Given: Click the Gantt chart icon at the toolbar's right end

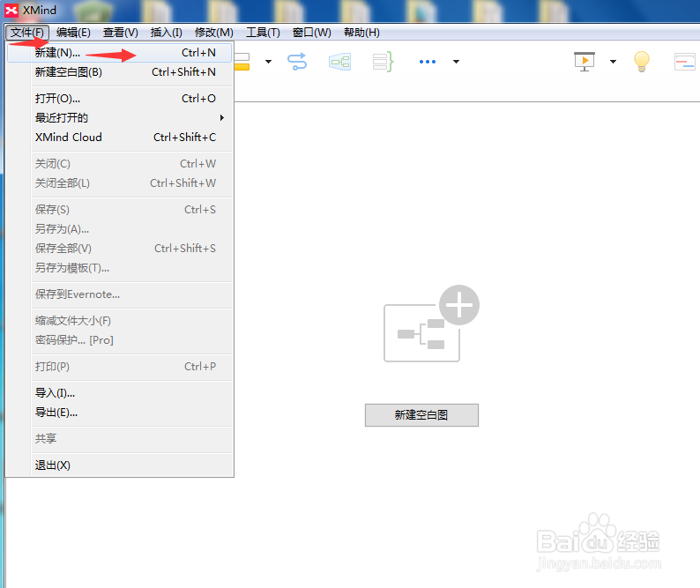Looking at the screenshot, I should point(684,62).
